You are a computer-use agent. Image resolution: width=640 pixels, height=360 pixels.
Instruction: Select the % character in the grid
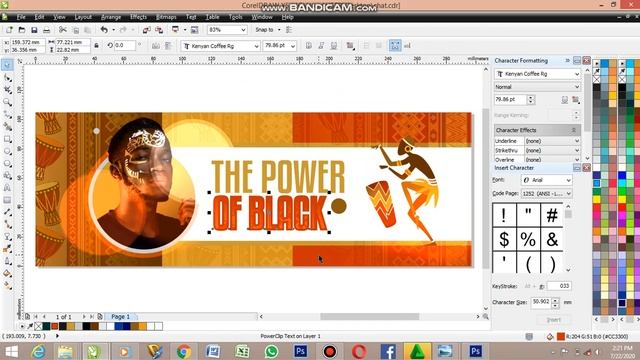click(528, 239)
